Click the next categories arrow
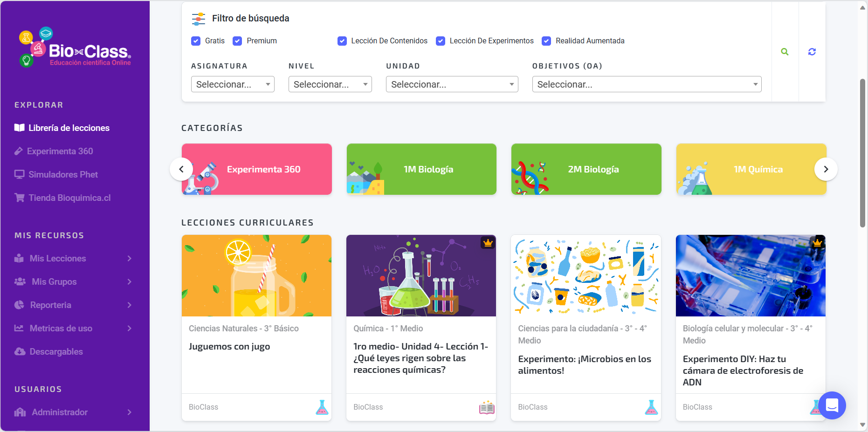This screenshot has height=432, width=868. (x=826, y=169)
